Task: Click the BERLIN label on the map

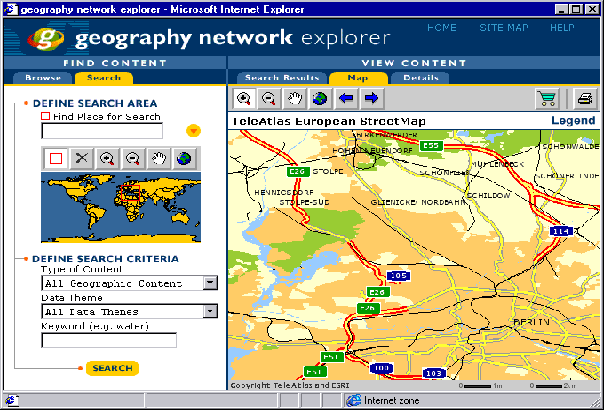Action: point(532,321)
